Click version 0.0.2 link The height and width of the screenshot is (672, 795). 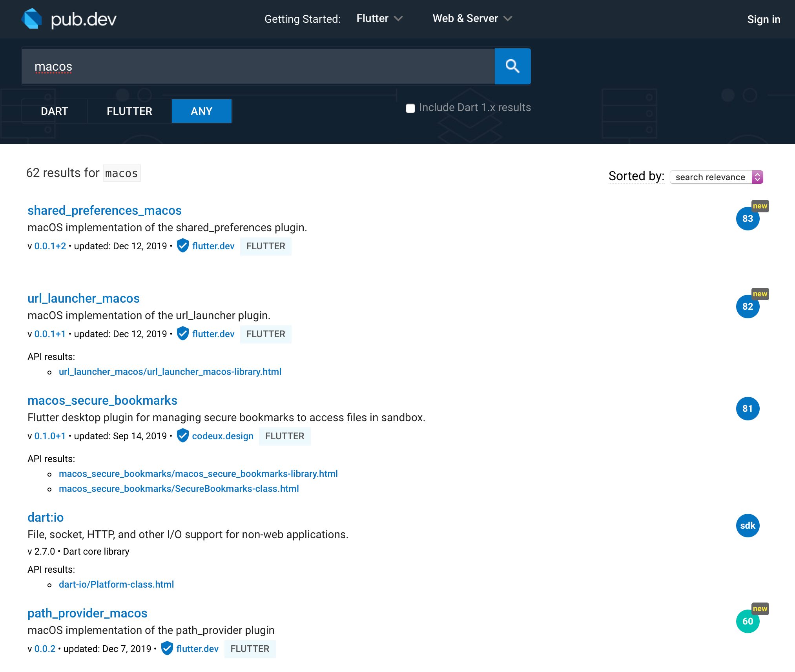45,649
